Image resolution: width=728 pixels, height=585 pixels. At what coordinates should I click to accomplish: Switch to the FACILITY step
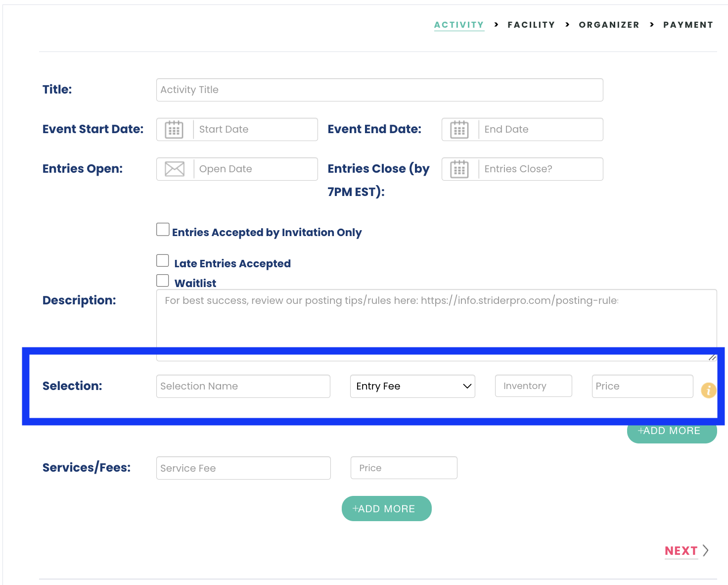coord(531,24)
